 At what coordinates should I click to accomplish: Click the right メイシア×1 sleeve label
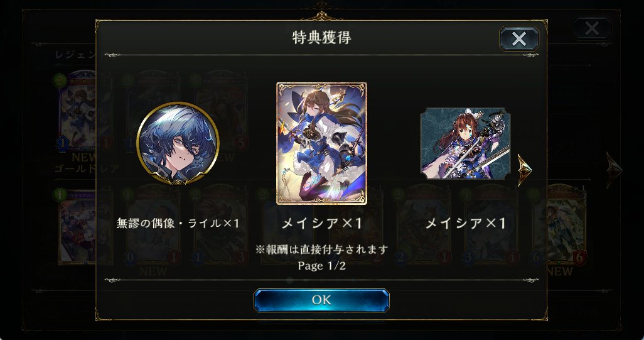465,223
